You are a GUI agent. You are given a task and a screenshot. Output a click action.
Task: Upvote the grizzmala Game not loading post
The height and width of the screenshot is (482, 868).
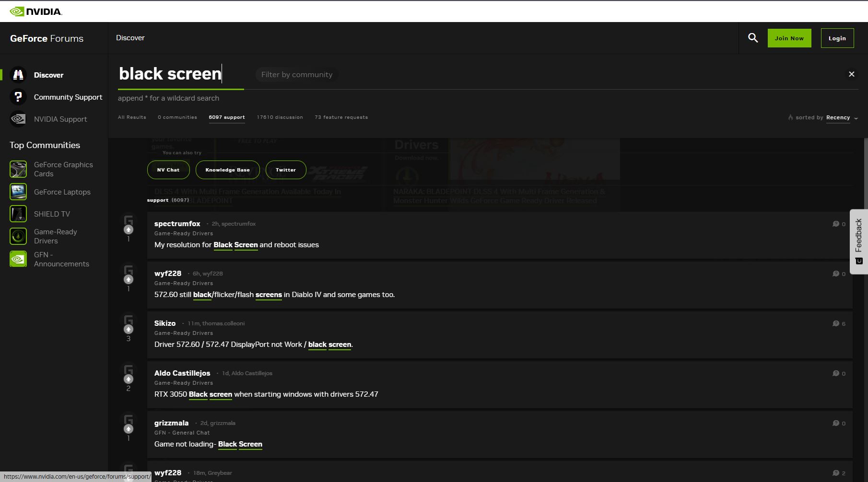[129, 429]
